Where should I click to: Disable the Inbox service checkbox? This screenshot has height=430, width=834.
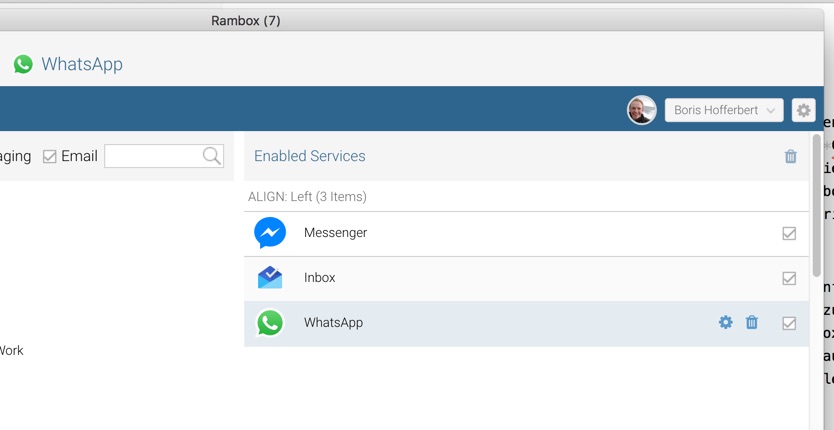pos(789,278)
